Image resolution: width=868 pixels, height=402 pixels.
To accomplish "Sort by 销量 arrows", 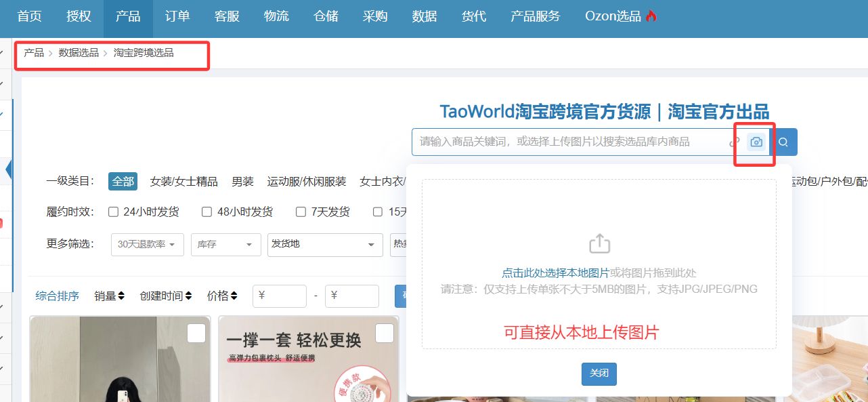I will [121, 296].
